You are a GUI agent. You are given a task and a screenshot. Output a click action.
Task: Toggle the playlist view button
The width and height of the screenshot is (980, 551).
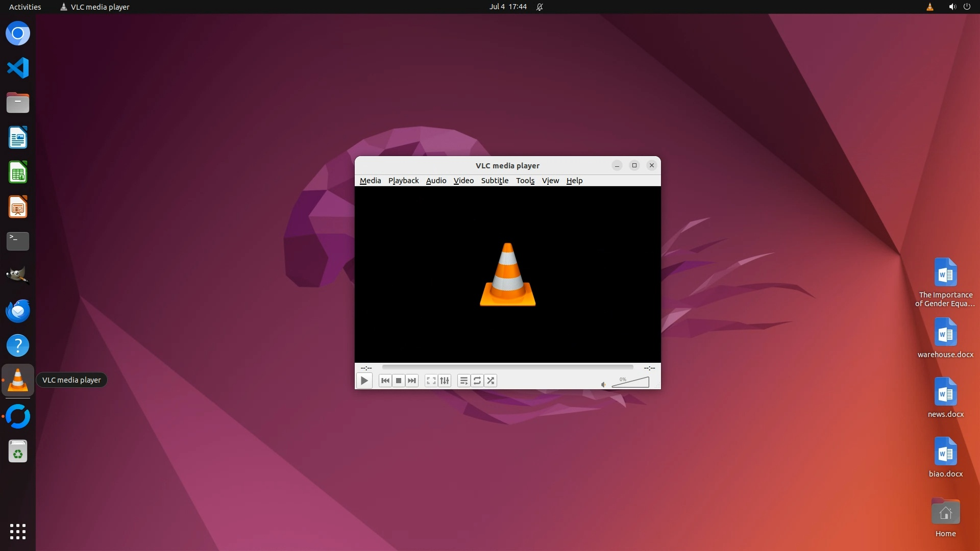click(463, 381)
